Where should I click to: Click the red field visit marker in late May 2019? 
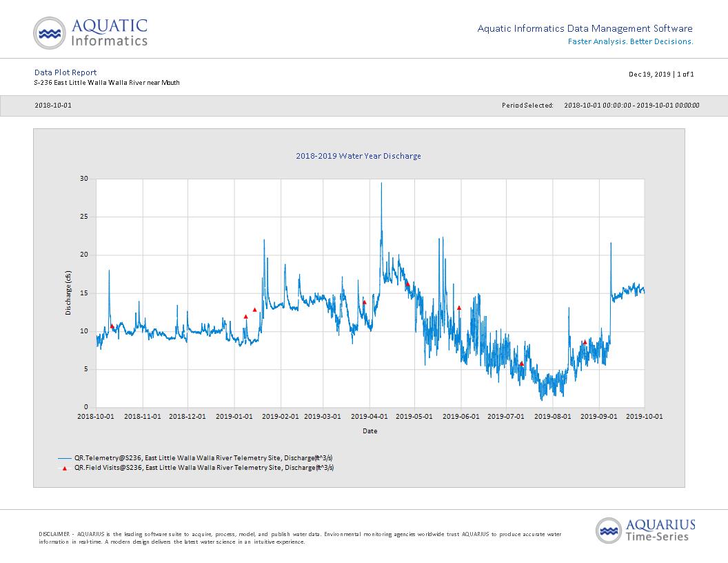pos(458,308)
